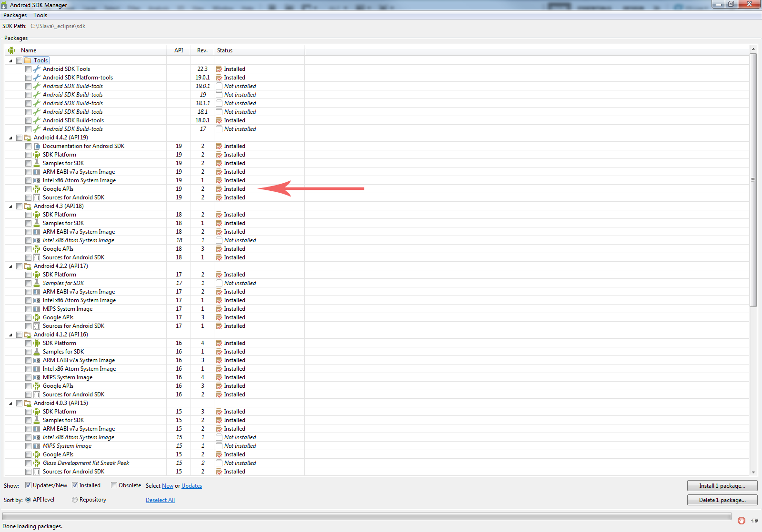
Task: Select the Android SDK Build-tools 18.0.1 row
Action: pyautogui.click(x=377, y=120)
